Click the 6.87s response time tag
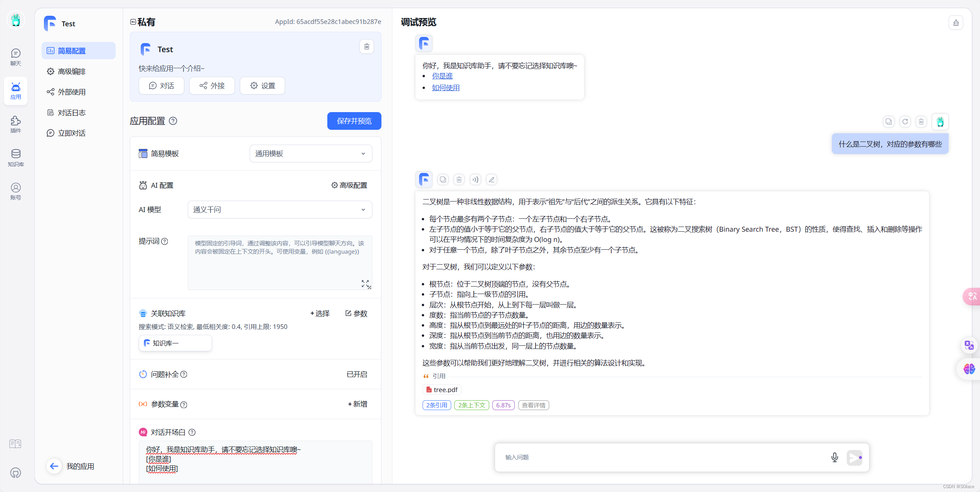Image resolution: width=980 pixels, height=492 pixels. click(503, 405)
